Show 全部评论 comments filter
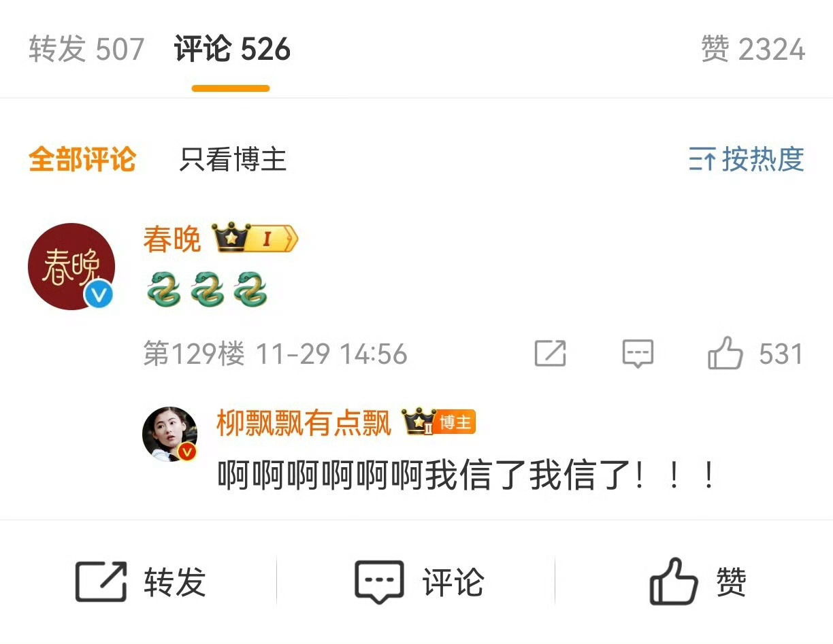The width and height of the screenshot is (833, 644). (x=82, y=160)
